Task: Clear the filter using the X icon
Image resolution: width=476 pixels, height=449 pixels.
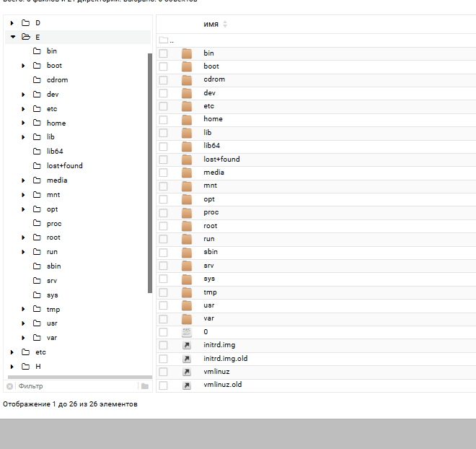Action: click(x=10, y=386)
